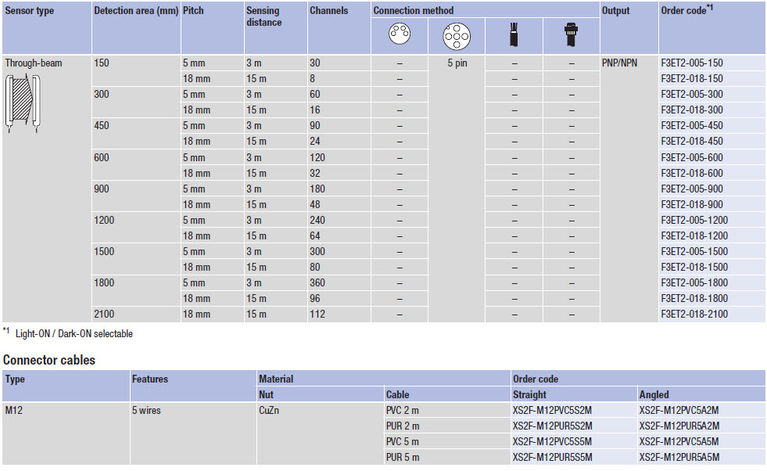Select the pre-wired cable icon

pyautogui.click(x=513, y=37)
